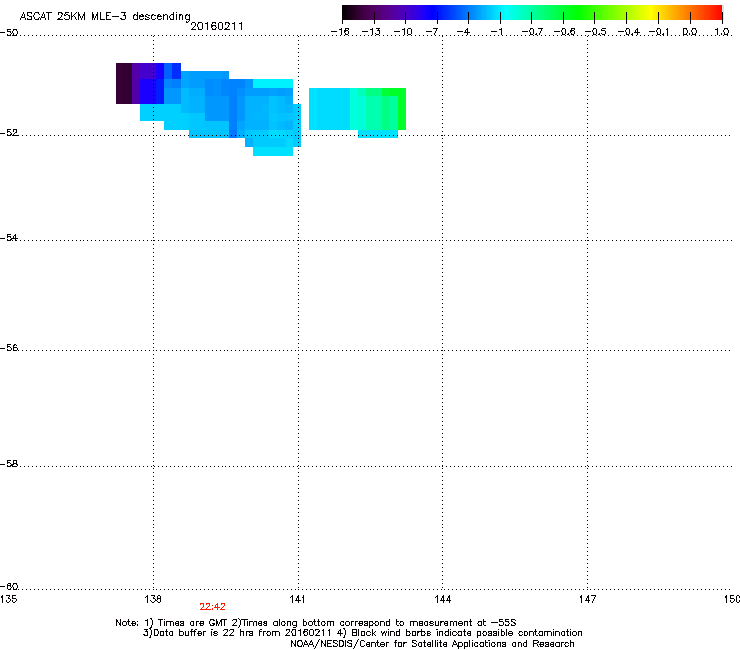Click the -50 latitude axis label
This screenshot has width=740, height=650.
coord(9,33)
